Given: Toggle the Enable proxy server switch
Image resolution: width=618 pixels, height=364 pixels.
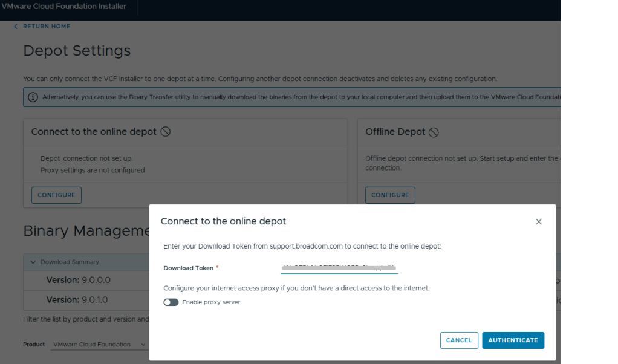Looking at the screenshot, I should tap(171, 302).
